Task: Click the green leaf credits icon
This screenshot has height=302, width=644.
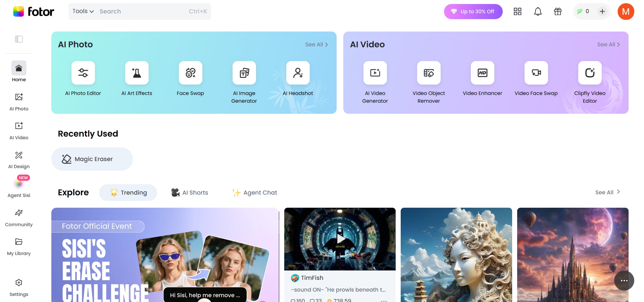Action: click(580, 11)
